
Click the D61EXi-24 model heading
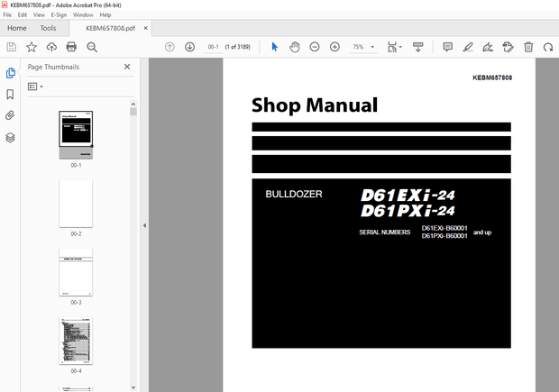point(408,195)
